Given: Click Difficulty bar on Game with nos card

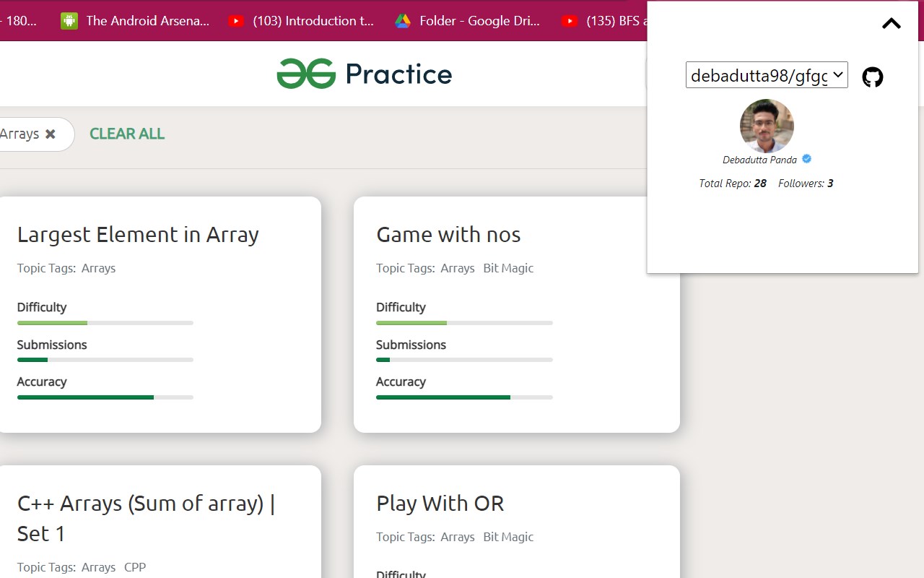Looking at the screenshot, I should (464, 323).
